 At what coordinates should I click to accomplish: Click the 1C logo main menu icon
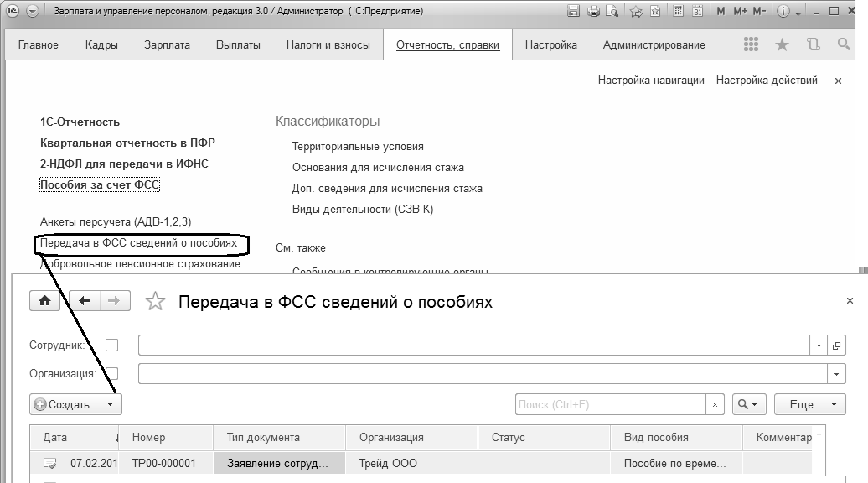pos(13,11)
